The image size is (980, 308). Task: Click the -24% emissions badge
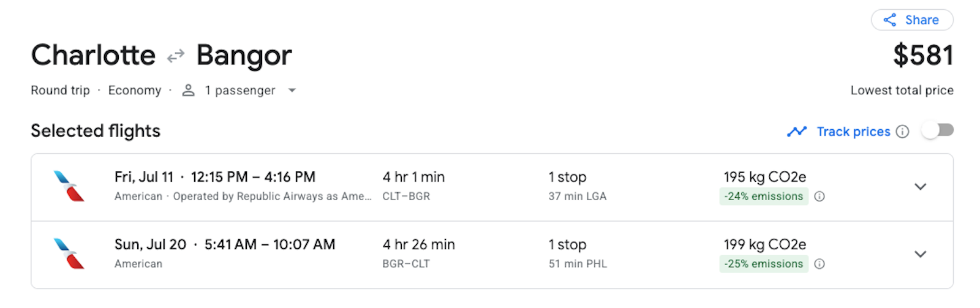(763, 197)
